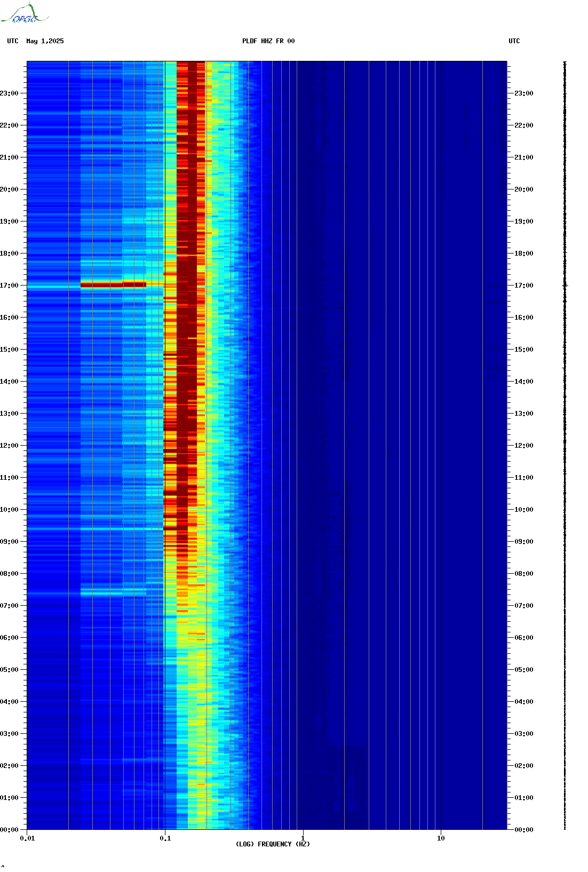Click the 01:00 label on the left time axis
Screen dimensions: 588x872
9,798
